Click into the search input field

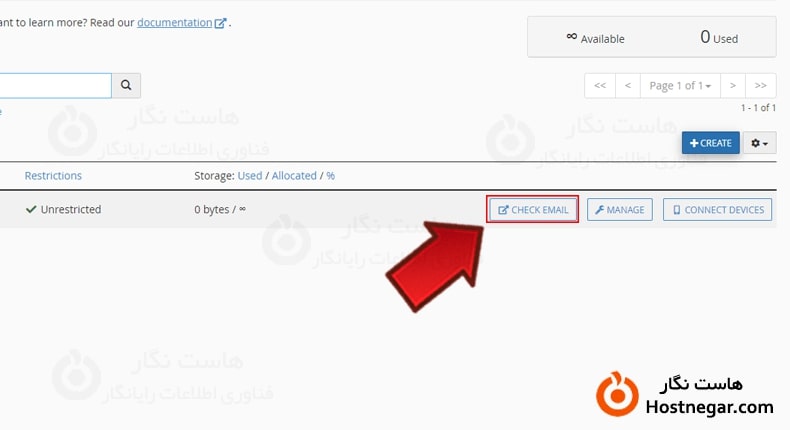click(55, 85)
